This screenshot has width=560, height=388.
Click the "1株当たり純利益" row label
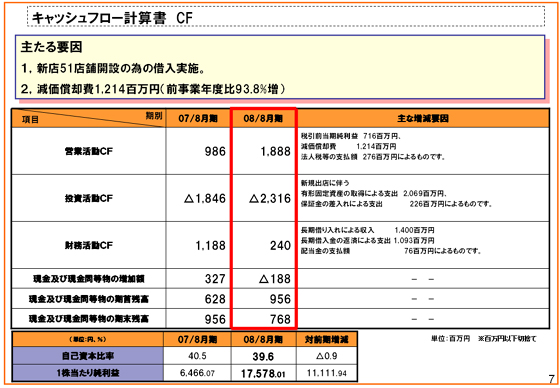click(88, 373)
